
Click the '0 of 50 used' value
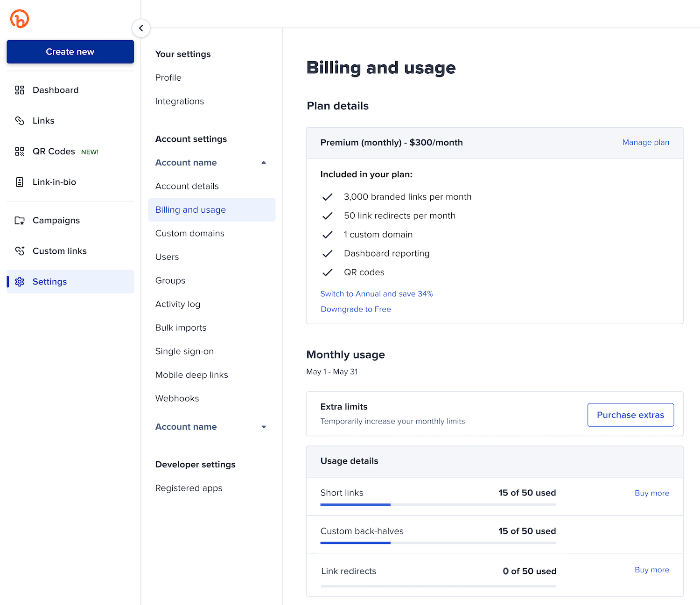[x=529, y=571]
